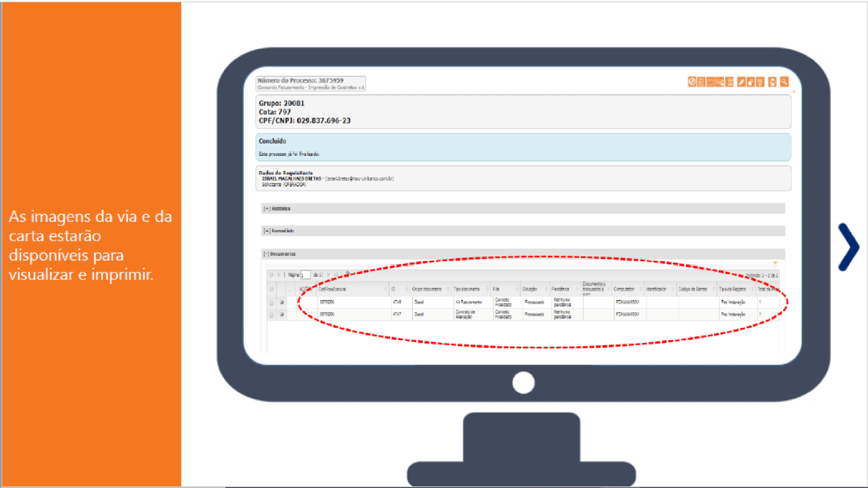Image resolution: width=868 pixels, height=488 pixels.
Task: Click the Grupo 20081 text
Action: (x=281, y=103)
